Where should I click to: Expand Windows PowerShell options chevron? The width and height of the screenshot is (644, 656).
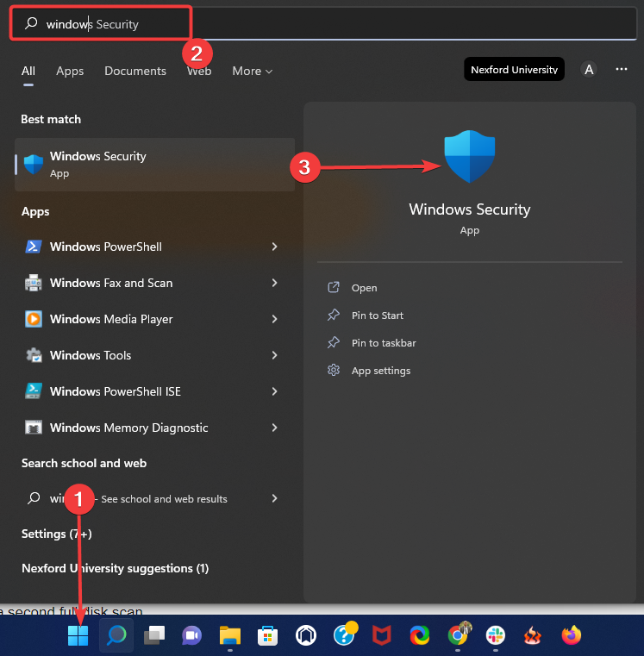pyautogui.click(x=274, y=247)
